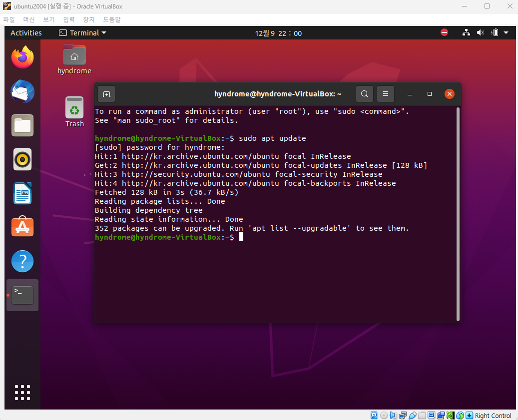518x420 pixels.
Task: Open the Files manager in the dock
Action: click(22, 125)
